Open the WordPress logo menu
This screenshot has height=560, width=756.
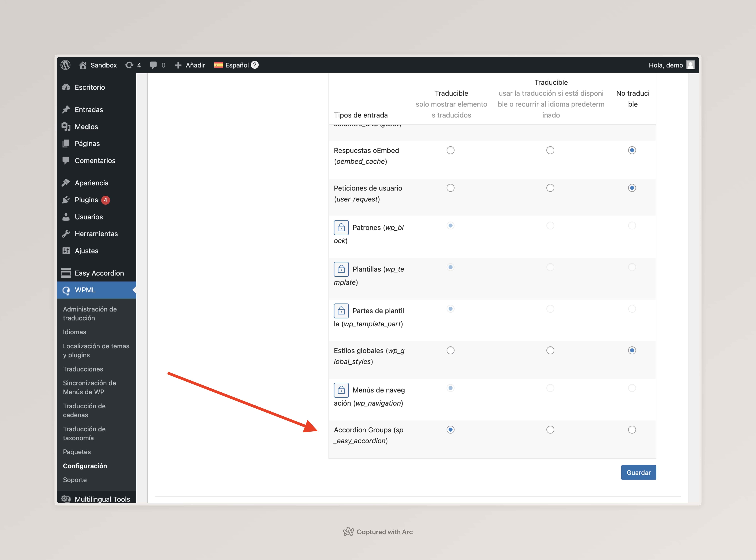[x=65, y=65]
